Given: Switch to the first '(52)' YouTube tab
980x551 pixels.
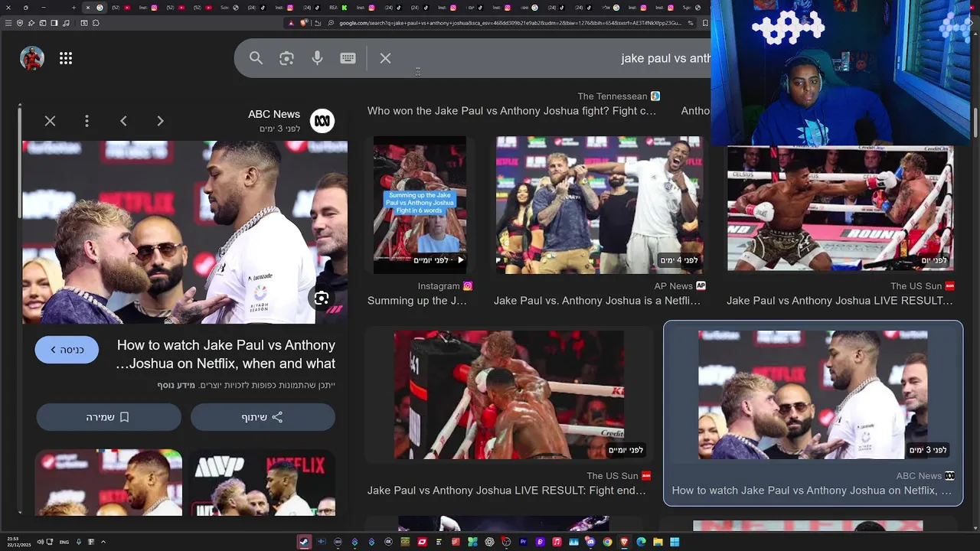Looking at the screenshot, I should pos(121,8).
